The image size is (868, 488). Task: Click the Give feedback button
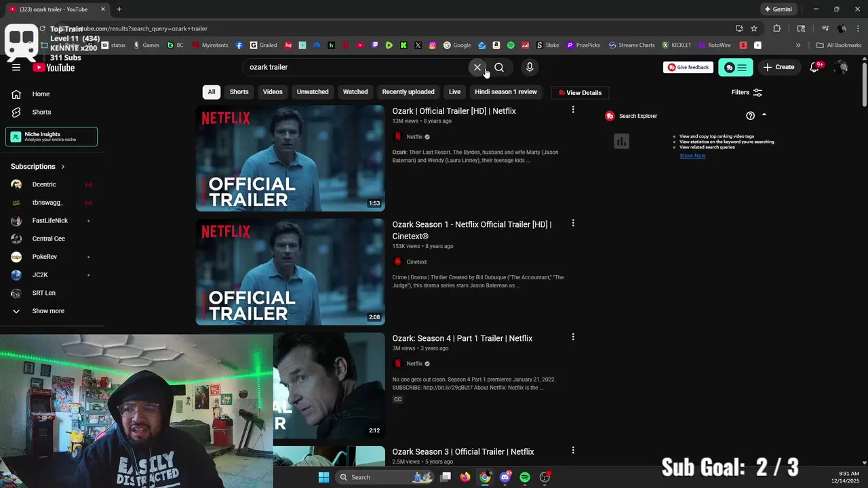[x=688, y=67]
